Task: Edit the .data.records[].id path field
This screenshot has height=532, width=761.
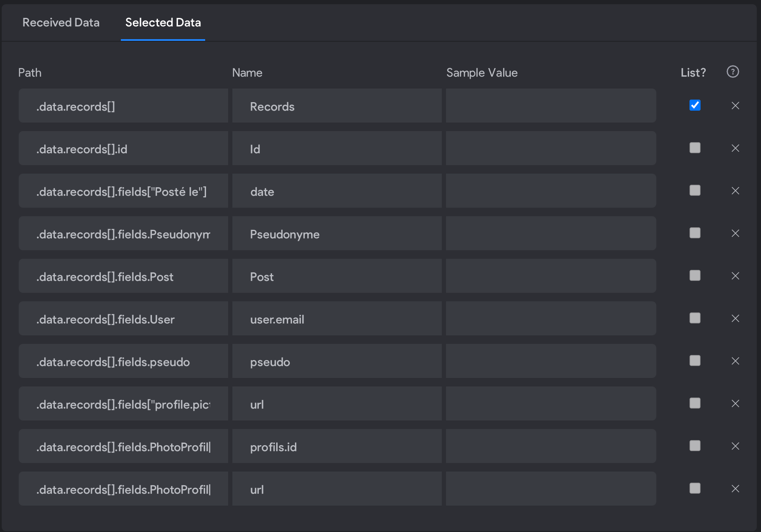Action: coord(123,148)
